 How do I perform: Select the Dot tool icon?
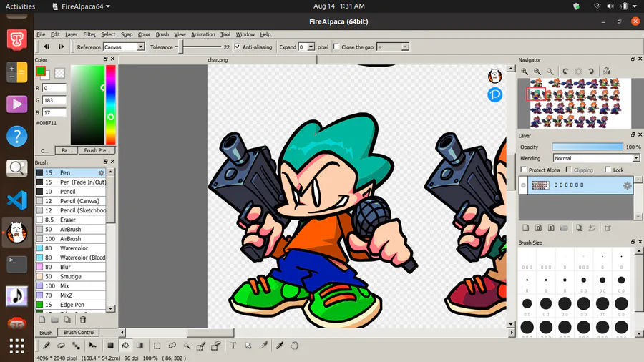tap(76, 346)
